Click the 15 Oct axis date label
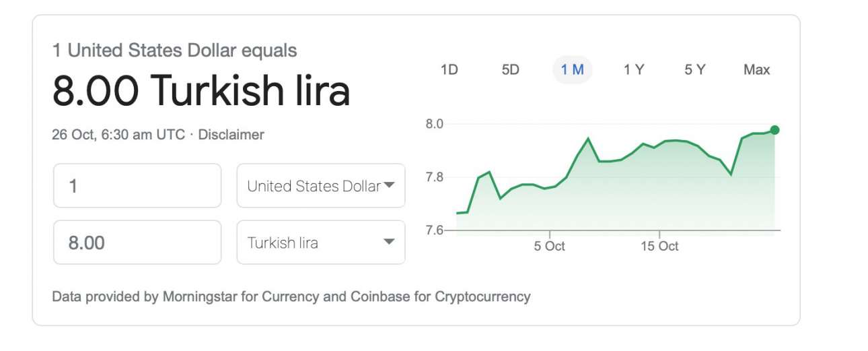868x351 pixels. pyautogui.click(x=659, y=247)
